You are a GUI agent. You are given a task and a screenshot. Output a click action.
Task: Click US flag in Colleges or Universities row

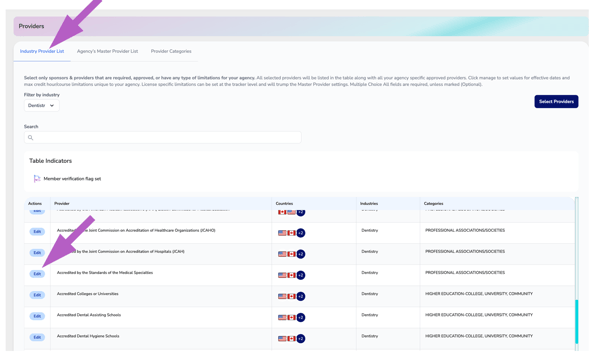coord(282,296)
